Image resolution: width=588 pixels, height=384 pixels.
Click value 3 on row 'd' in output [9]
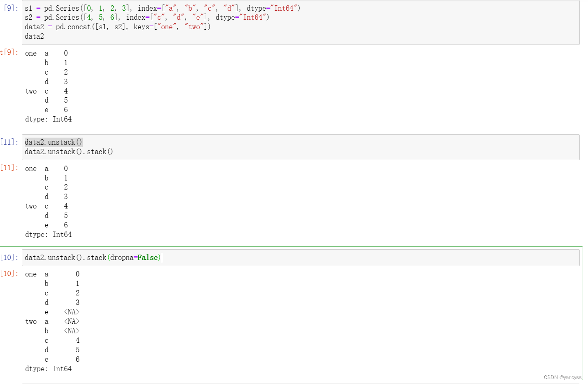[66, 82]
